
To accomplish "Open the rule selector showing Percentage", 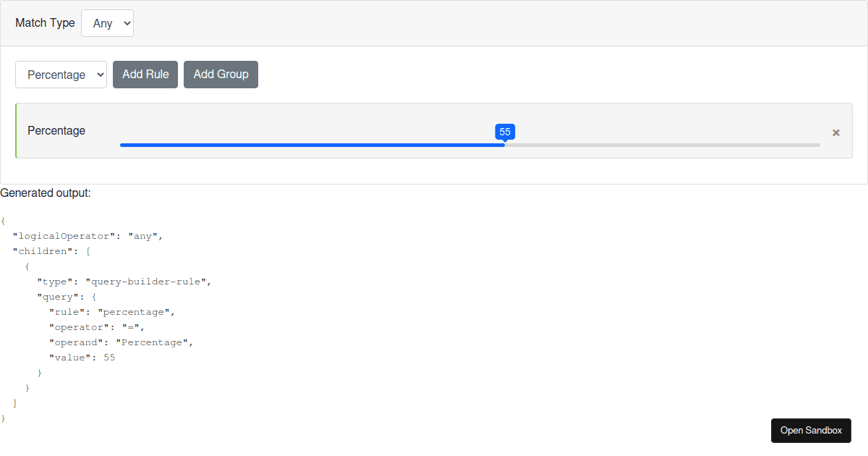I will (x=61, y=75).
